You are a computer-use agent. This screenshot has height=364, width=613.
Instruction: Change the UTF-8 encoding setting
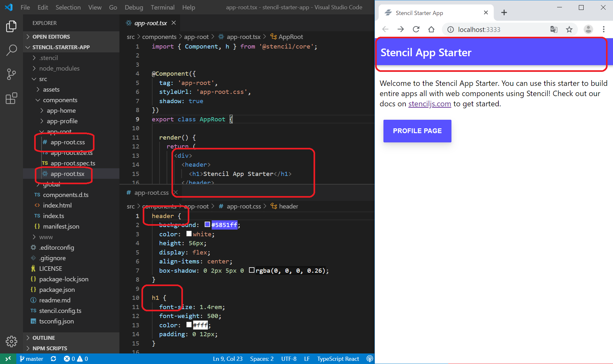tap(289, 359)
